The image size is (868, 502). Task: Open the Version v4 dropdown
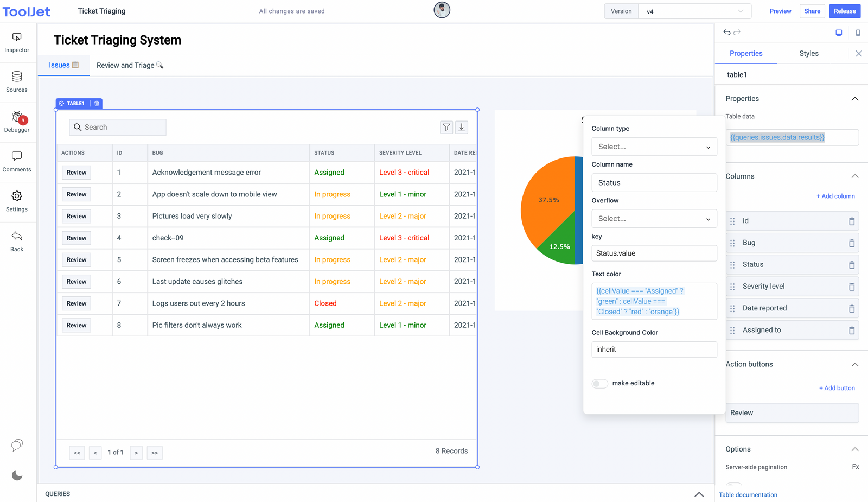695,11
